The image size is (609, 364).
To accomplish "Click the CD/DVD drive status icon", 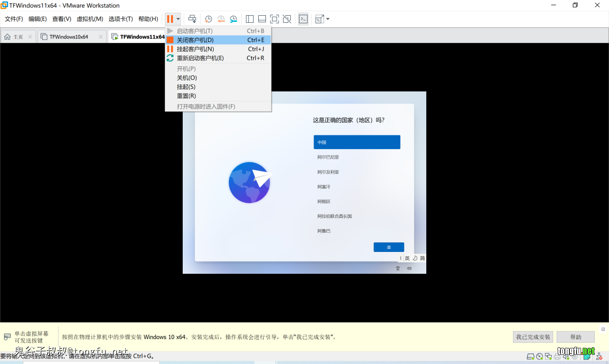I will tap(539, 356).
